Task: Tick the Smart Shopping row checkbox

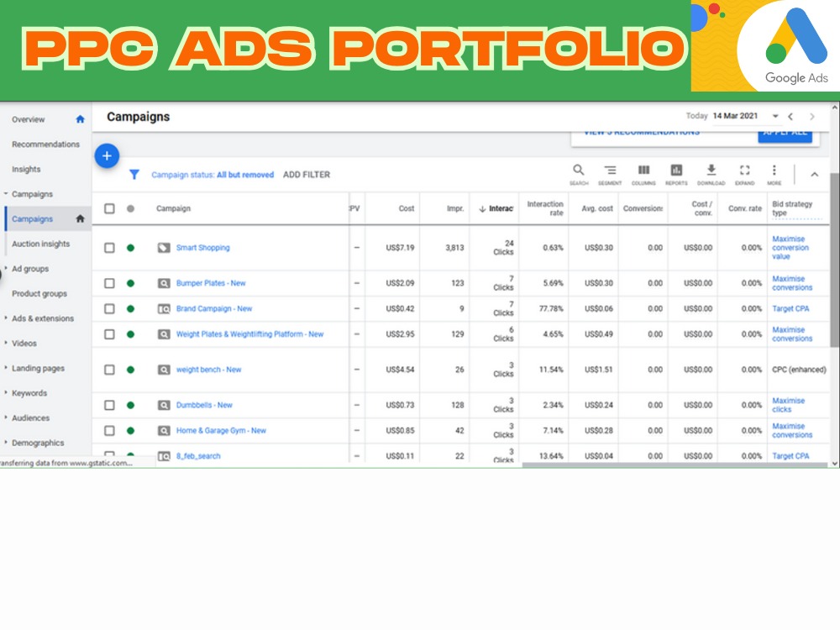Action: click(x=109, y=248)
